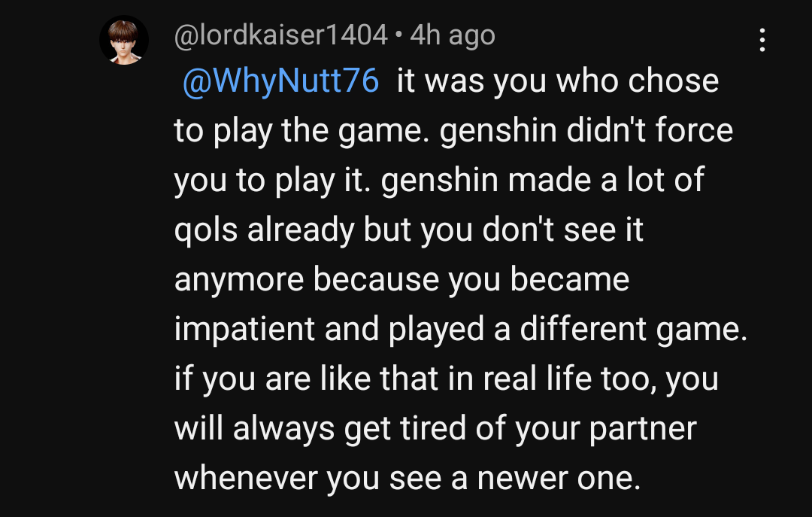Click the '4h ago' timestamp
812x517 pixels.
tap(452, 35)
